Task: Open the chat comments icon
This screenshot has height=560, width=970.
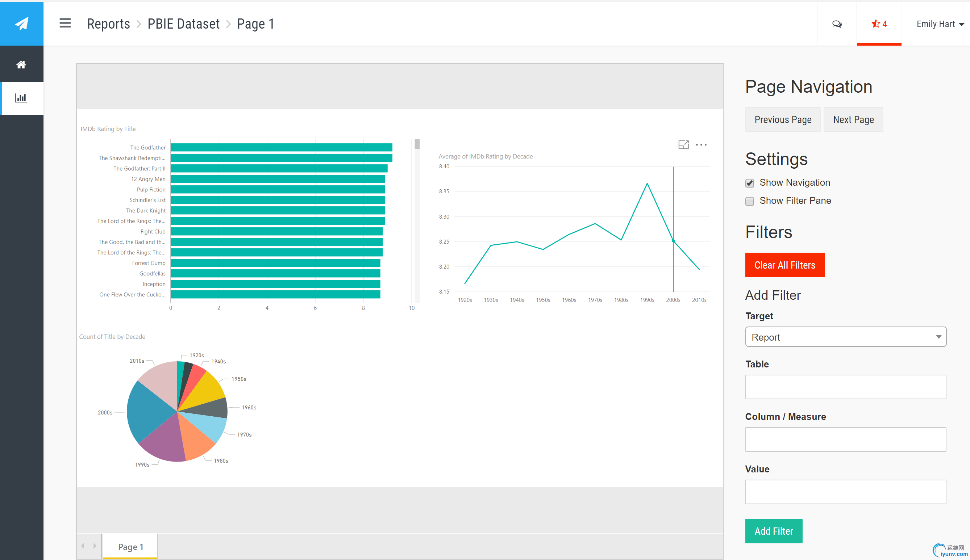Action: [837, 24]
